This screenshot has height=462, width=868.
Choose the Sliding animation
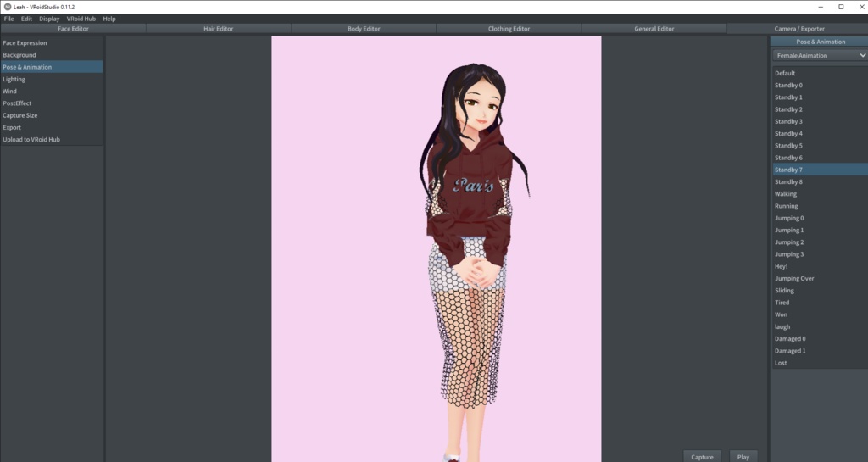[x=820, y=291]
